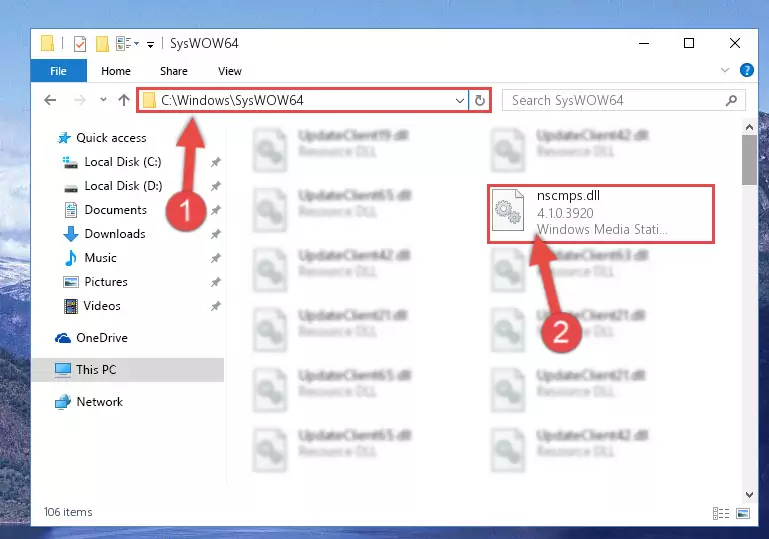Click the New folder quick access icon
Viewport: 769px width, 539px height.
[102, 44]
